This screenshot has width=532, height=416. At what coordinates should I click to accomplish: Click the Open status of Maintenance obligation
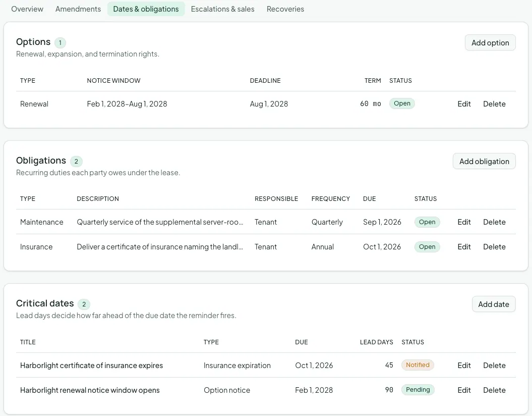point(427,222)
